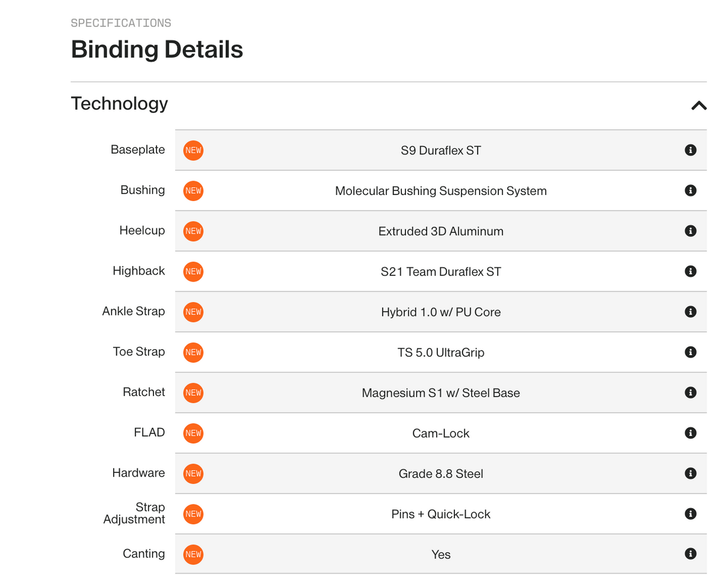Click the Grade 8.8 Steel row
Image resolution: width=722 pixels, height=588 pixels.
(441, 474)
